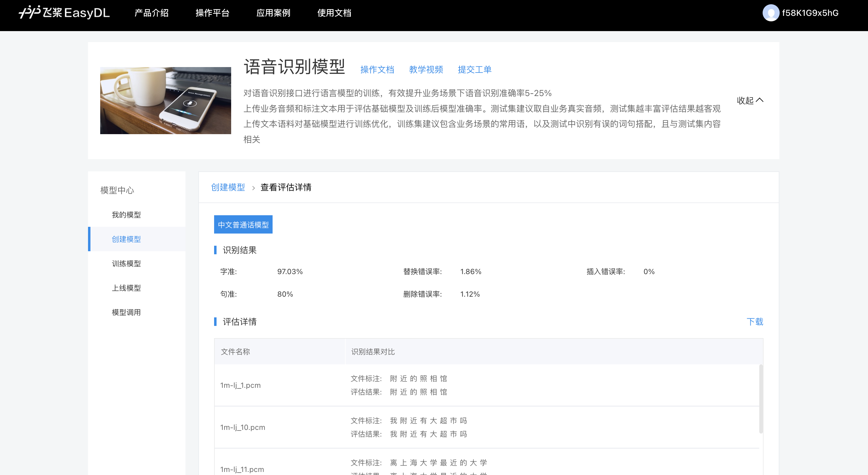Open the 提交工单 link
The height and width of the screenshot is (475, 868).
pyautogui.click(x=475, y=70)
